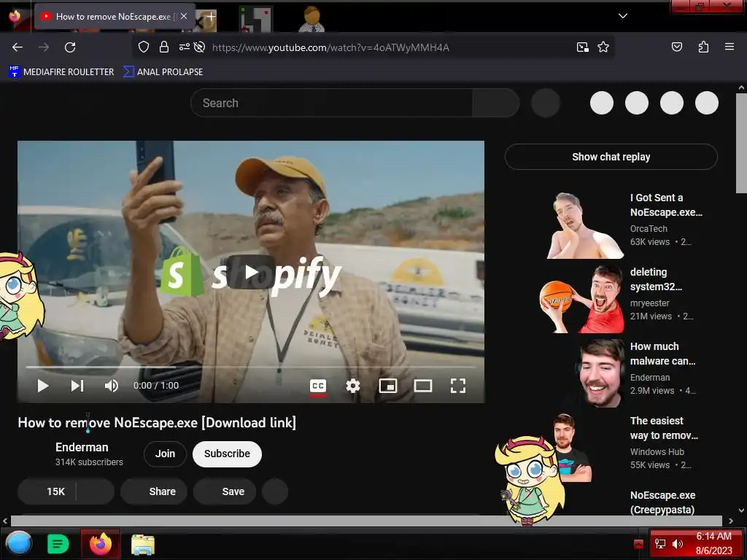Mute the video volume
The height and width of the screenshot is (560, 747).
pos(112,386)
